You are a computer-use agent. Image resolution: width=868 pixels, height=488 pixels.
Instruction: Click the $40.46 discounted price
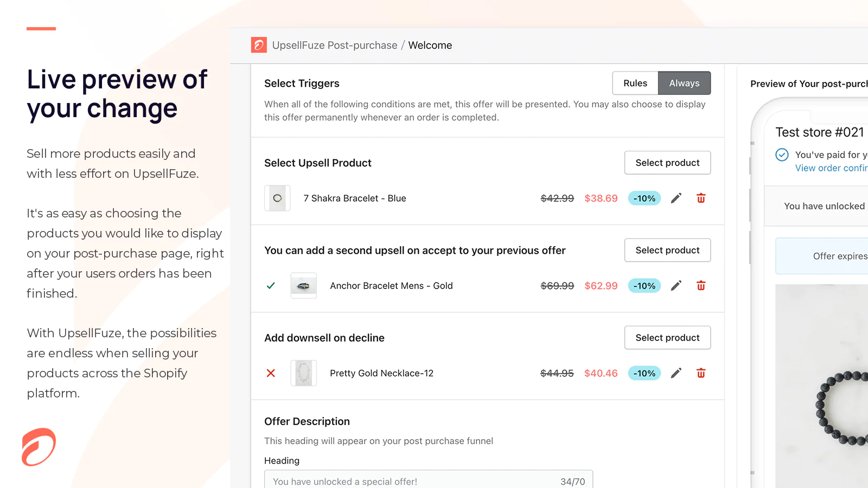point(601,373)
